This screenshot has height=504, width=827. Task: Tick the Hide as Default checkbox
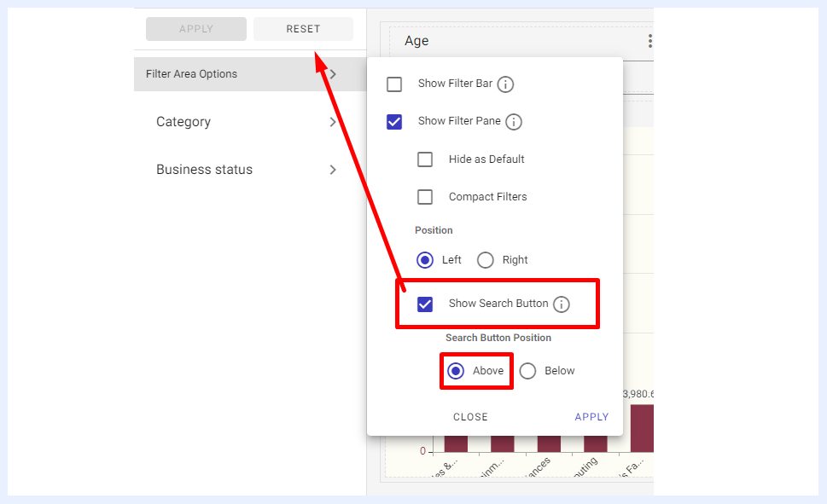click(x=424, y=159)
